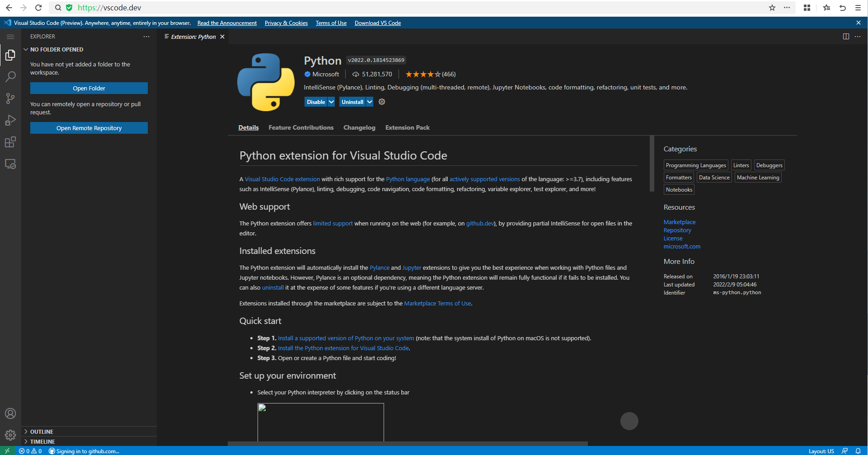This screenshot has width=868, height=455.
Task: Click the star rating (466)
Action: 430,74
